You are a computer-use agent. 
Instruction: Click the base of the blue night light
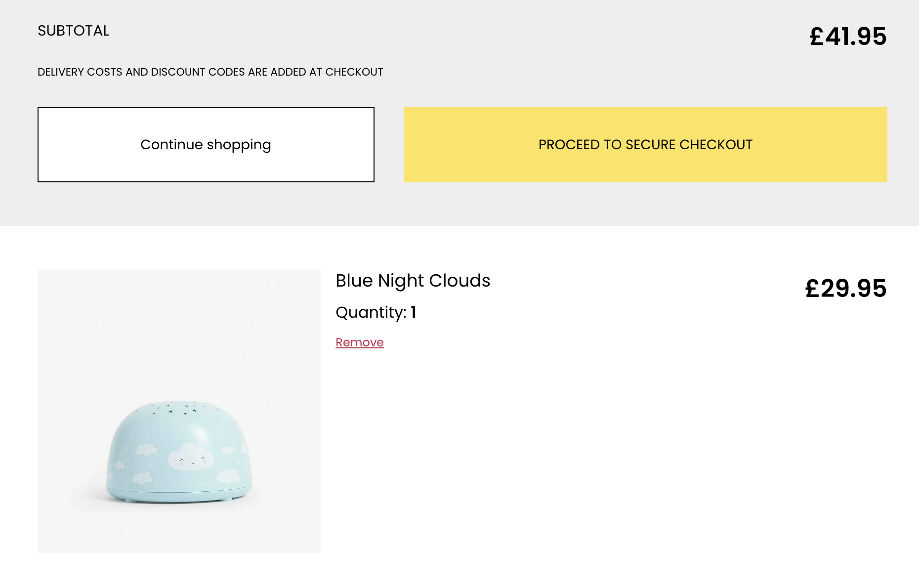coord(179,495)
